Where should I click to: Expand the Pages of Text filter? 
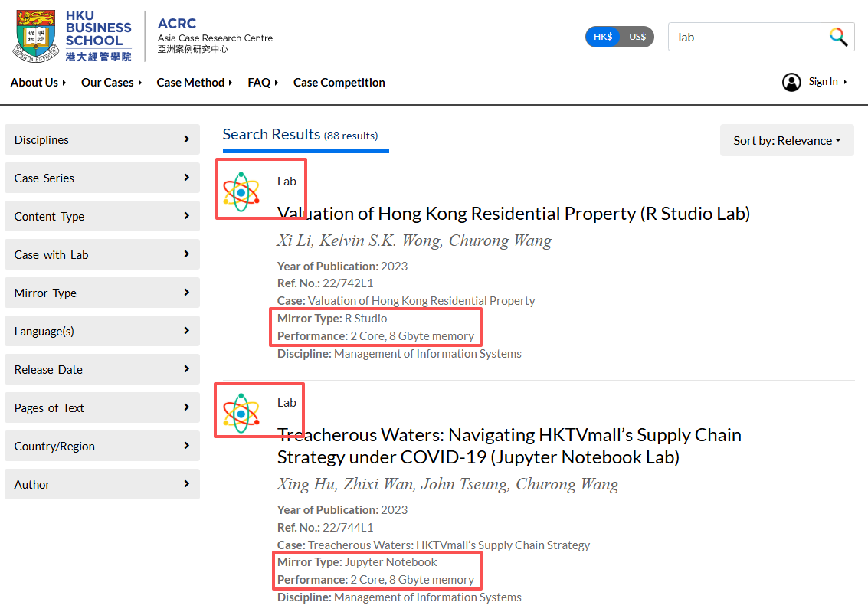pyautogui.click(x=103, y=407)
